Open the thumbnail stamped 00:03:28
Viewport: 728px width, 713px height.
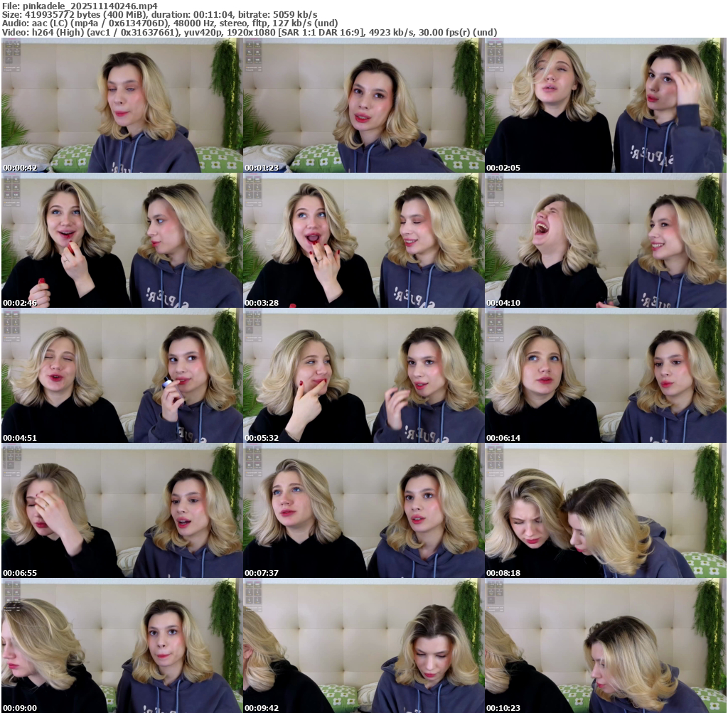tap(363, 240)
